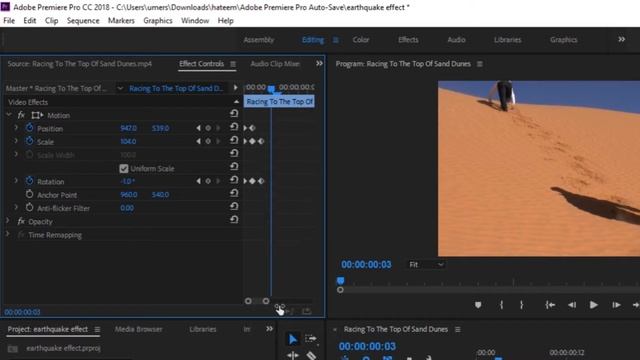Image resolution: width=640 pixels, height=360 pixels.
Task: Reset the Scale parameter
Action: 234,140
